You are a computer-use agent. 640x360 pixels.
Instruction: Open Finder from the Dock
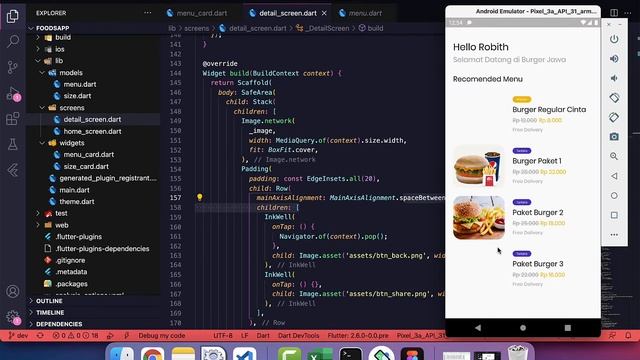pyautogui.click(x=122, y=353)
